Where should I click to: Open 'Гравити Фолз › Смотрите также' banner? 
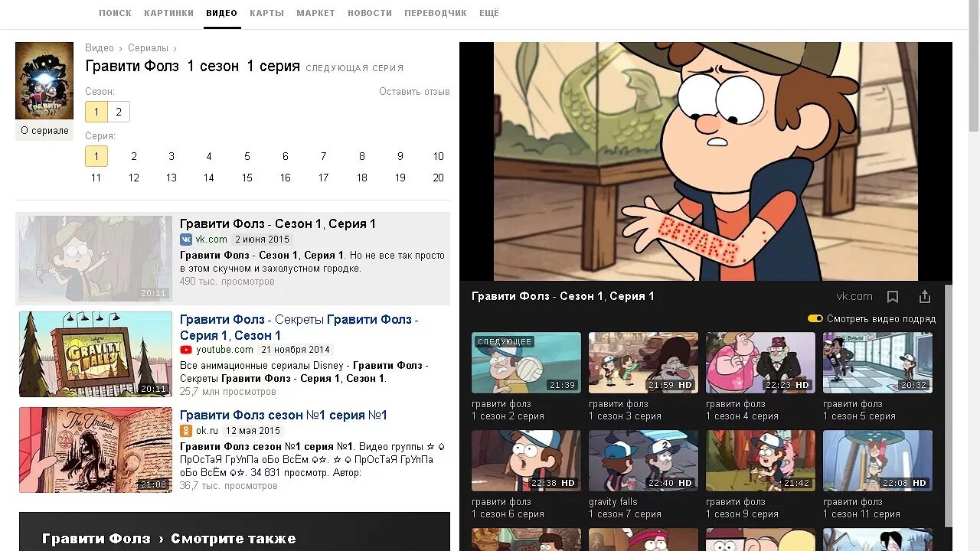click(234, 531)
